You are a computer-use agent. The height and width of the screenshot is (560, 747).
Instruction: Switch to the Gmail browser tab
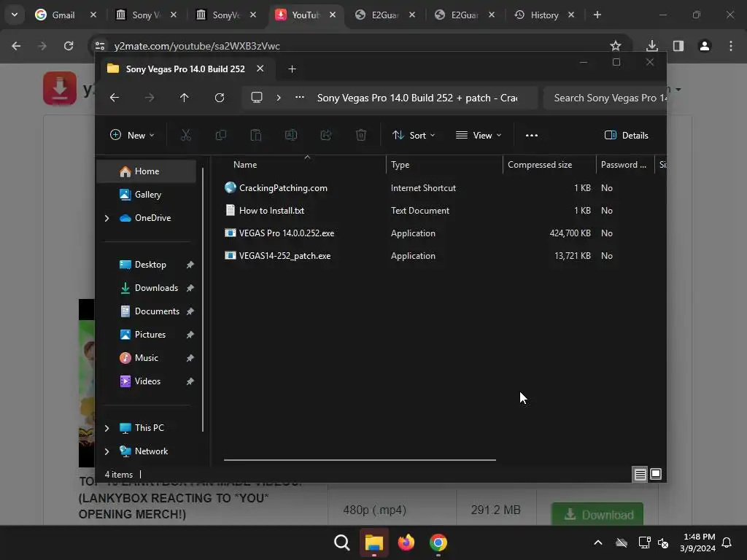[x=66, y=15]
